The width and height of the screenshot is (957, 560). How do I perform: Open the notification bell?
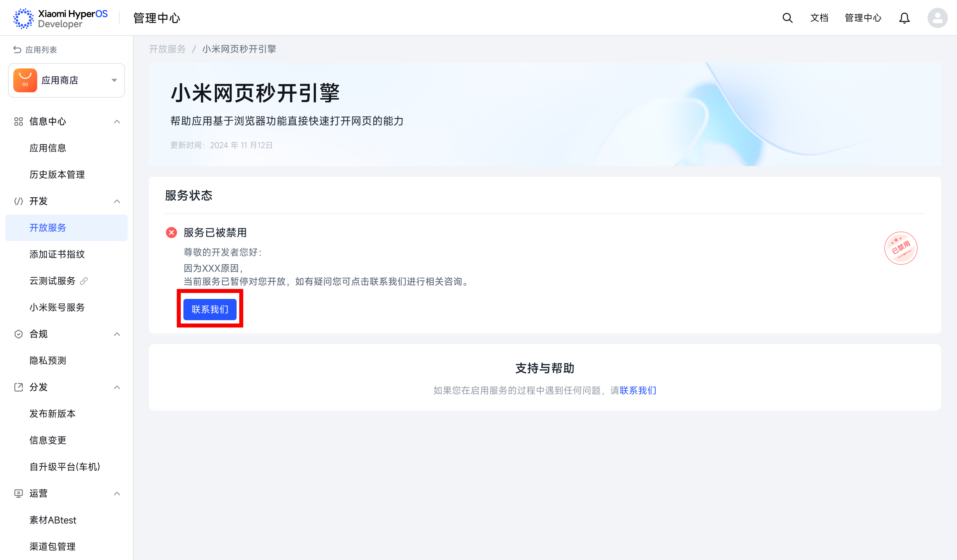[x=904, y=18]
